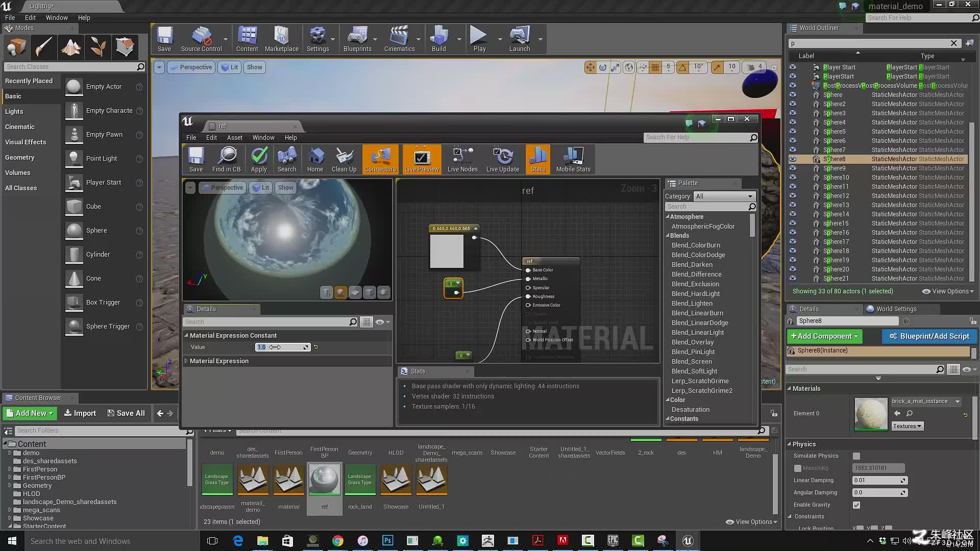Toggle visibility of Sphere3 actor
The width and height of the screenshot is (980, 551).
point(793,113)
